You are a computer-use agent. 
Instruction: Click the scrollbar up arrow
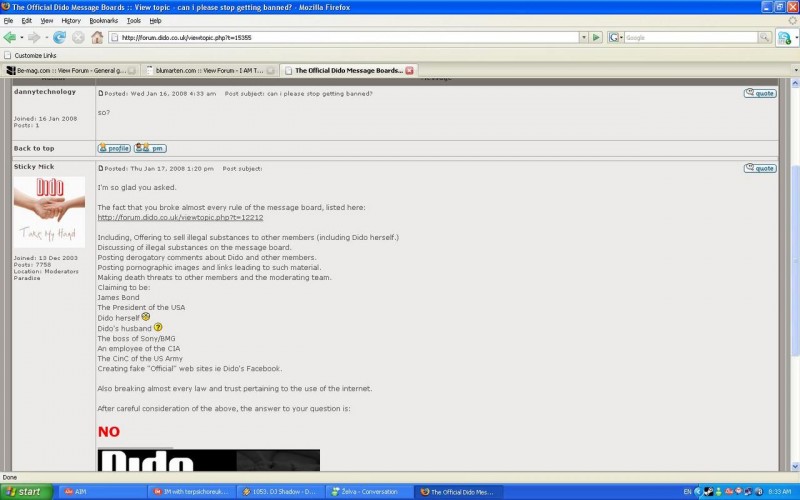pyautogui.click(x=795, y=83)
